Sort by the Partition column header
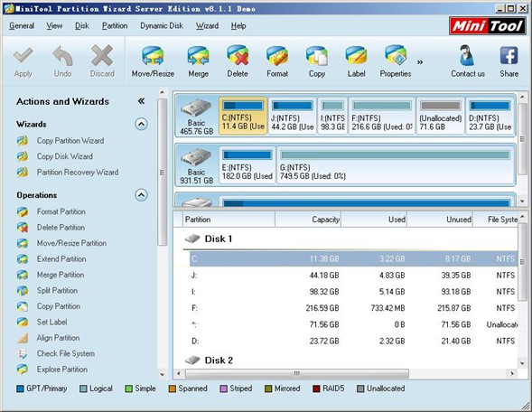The width and height of the screenshot is (532, 412). 229,220
